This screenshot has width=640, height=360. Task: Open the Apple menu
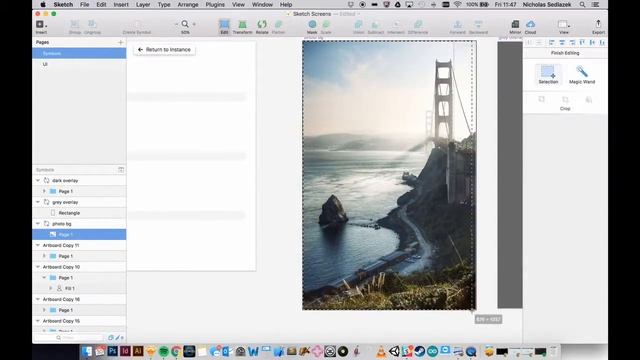43,4
